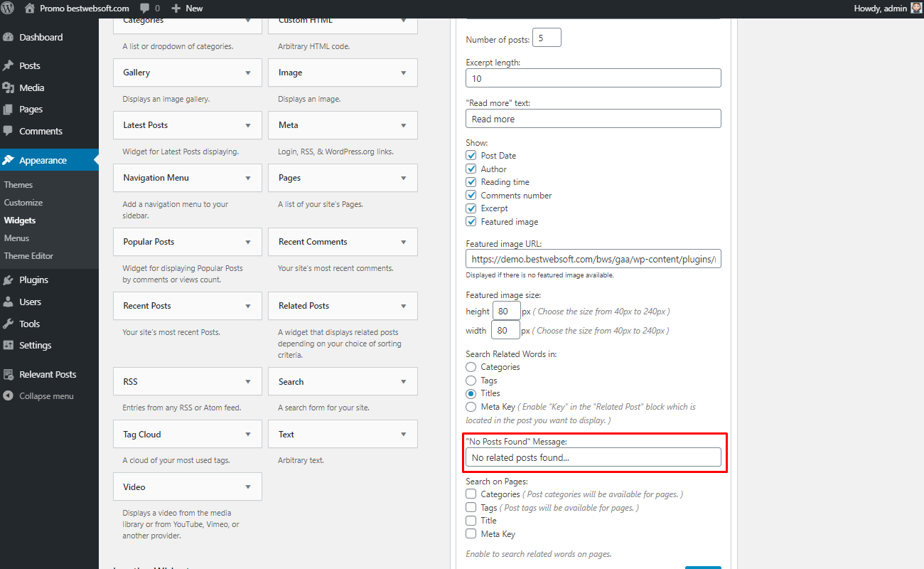
Task: Click the Read more text field
Action: pyautogui.click(x=593, y=119)
